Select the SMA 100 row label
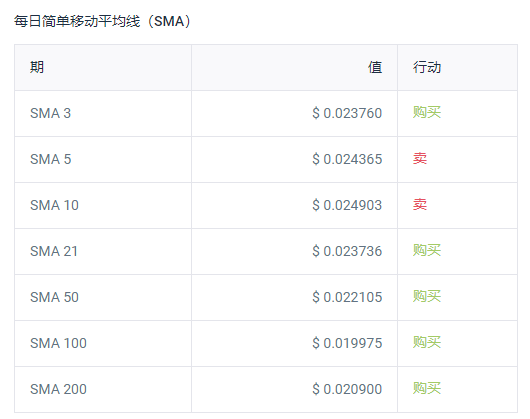 coord(58,343)
